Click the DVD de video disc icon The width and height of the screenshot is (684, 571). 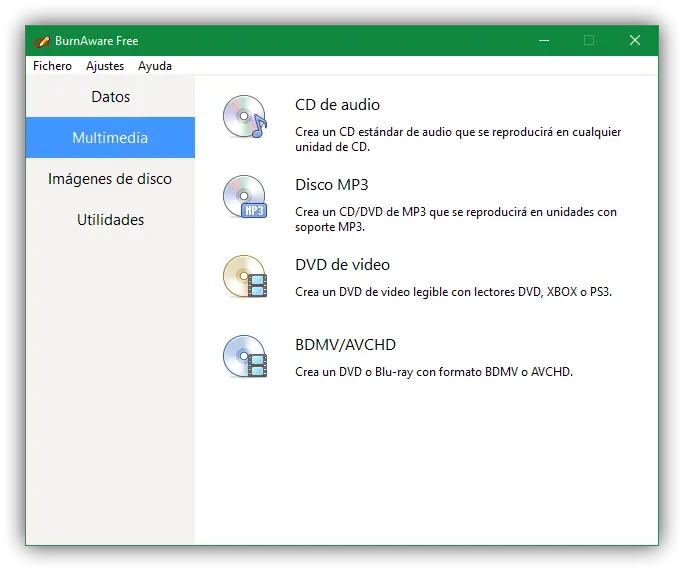tap(245, 277)
